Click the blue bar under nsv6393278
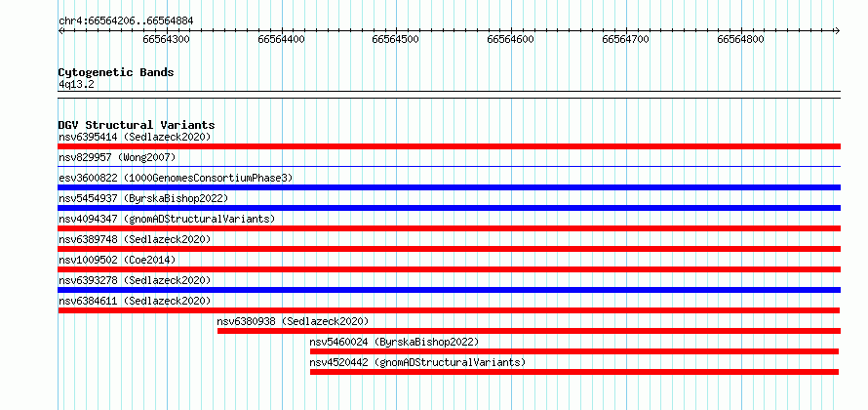 [x=449, y=290]
